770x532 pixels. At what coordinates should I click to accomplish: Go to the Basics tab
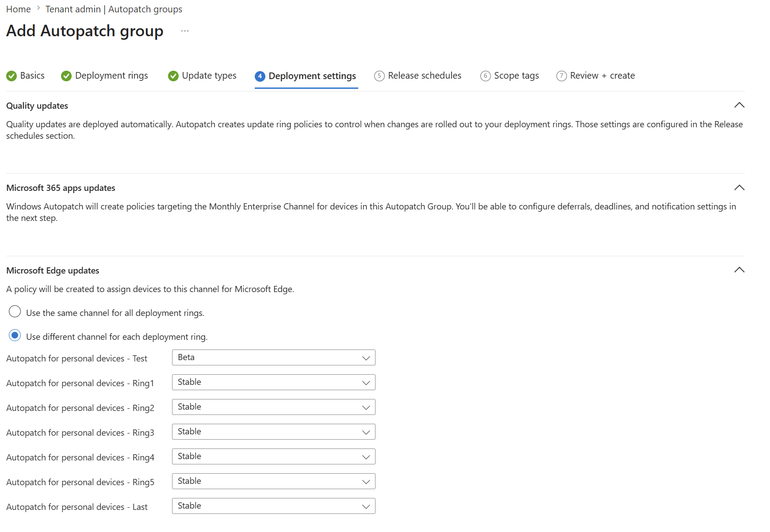tap(26, 76)
